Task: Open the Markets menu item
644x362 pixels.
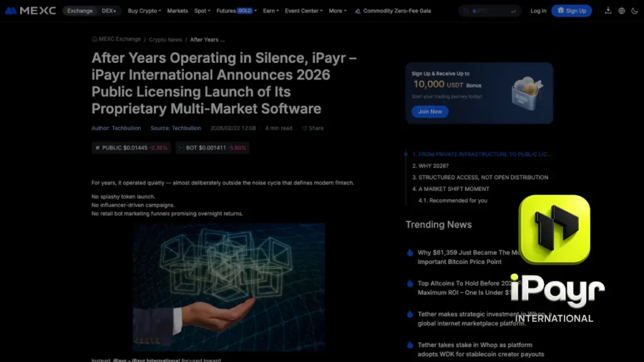Action: [x=177, y=11]
